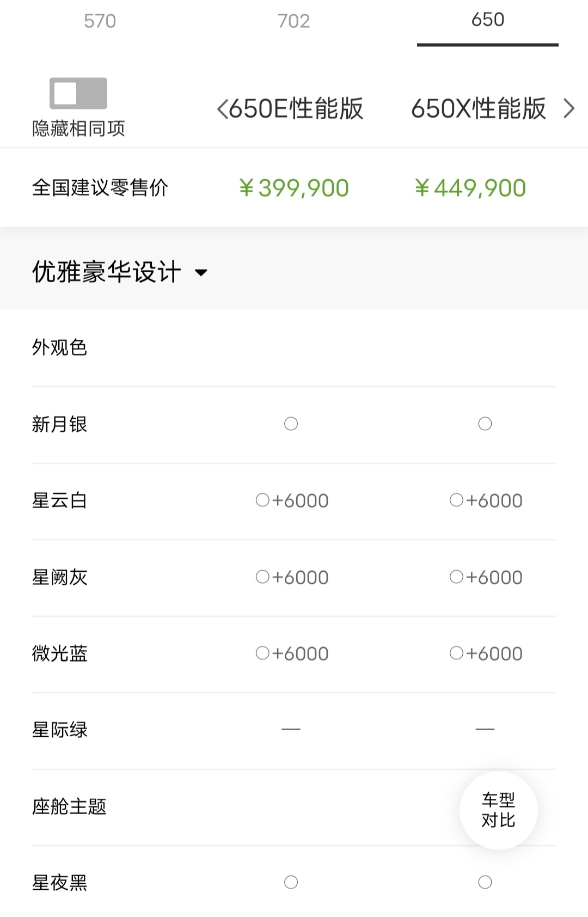Collapse the 优雅豪华设计 section arrow
588x917 pixels.
click(x=201, y=272)
